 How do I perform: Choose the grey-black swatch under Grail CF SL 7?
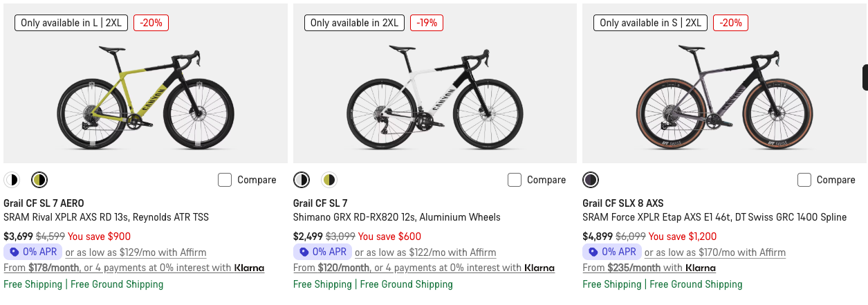point(302,180)
